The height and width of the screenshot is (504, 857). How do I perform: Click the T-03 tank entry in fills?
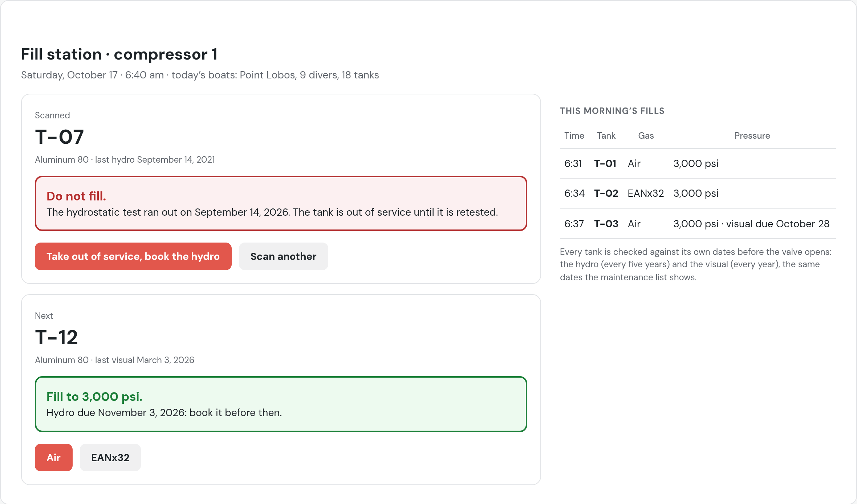click(x=606, y=224)
